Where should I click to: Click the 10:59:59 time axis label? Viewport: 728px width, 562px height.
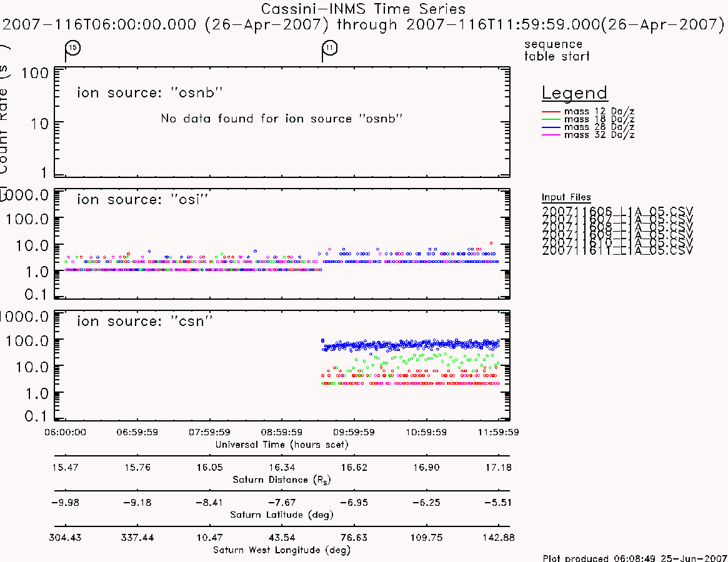point(426,432)
